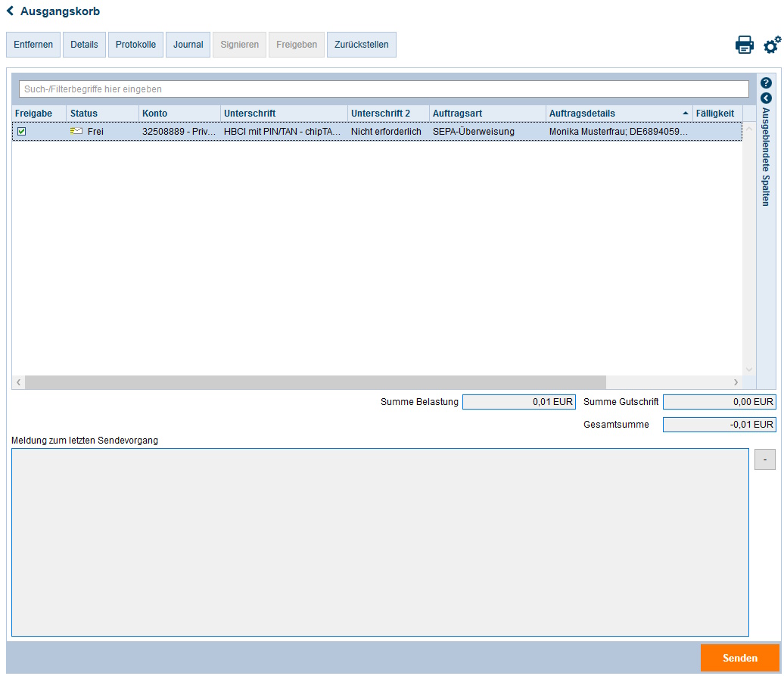784x676 pixels.
Task: Open Details of selected order
Action: (84, 45)
